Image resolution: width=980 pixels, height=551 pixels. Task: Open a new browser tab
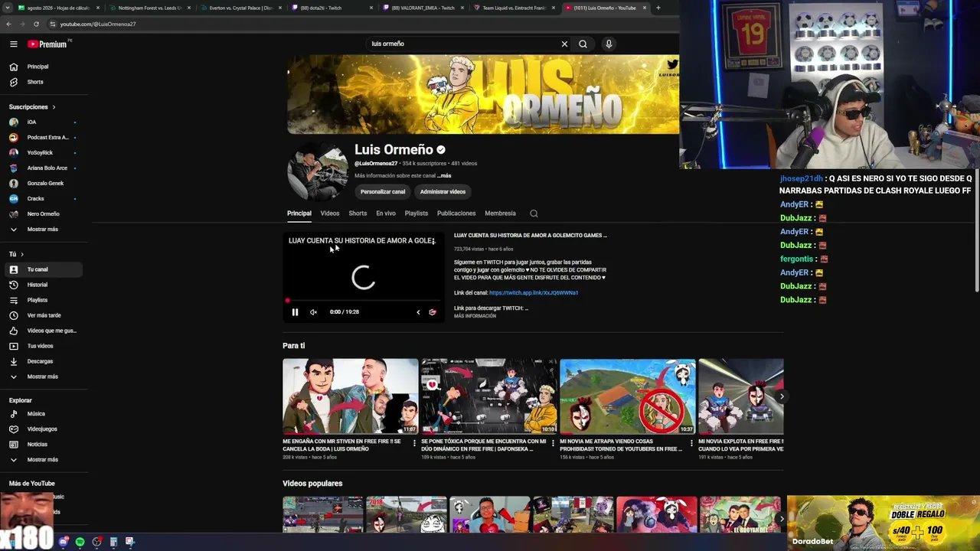(x=658, y=8)
